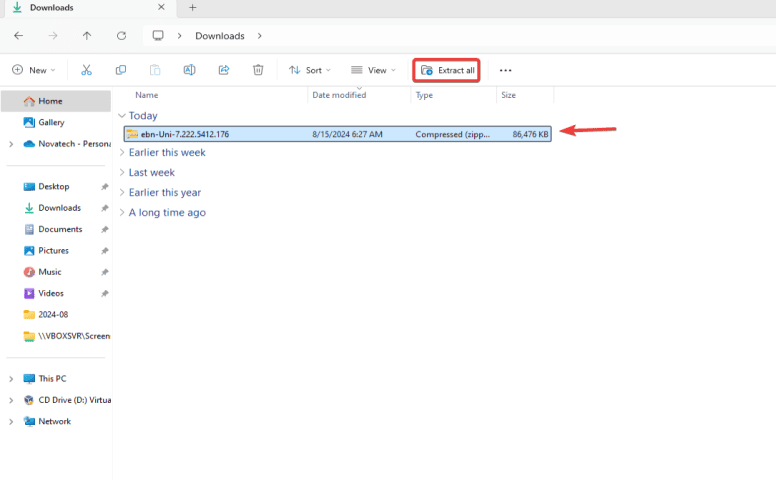This screenshot has width=776, height=480.
Task: Open a new tab with plus button
Action: click(x=192, y=8)
